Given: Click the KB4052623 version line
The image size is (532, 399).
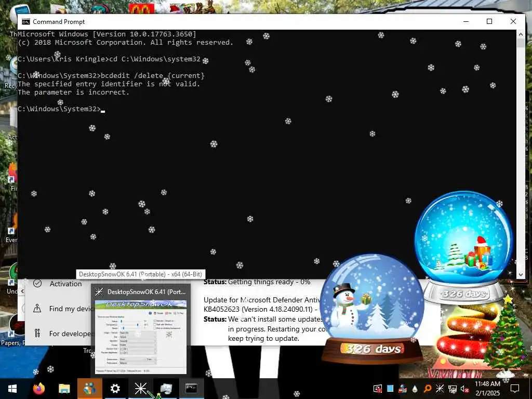Looking at the screenshot, I should 260,310.
